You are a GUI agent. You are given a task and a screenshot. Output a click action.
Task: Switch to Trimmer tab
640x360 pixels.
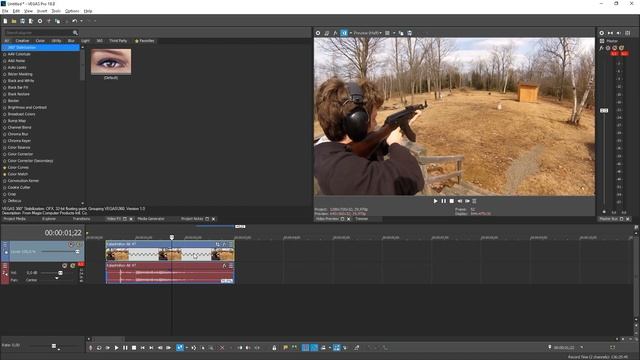pos(362,219)
